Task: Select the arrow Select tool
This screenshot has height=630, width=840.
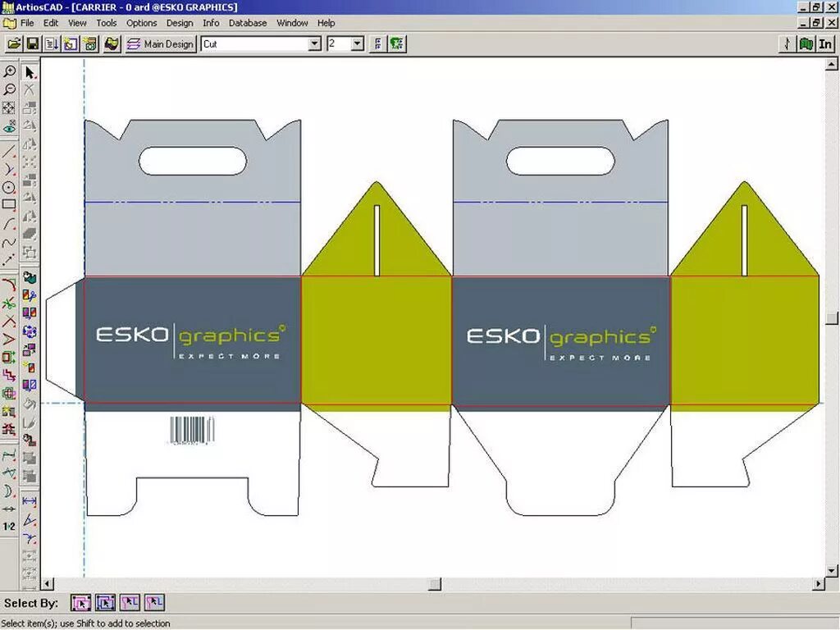Action: 30,72
